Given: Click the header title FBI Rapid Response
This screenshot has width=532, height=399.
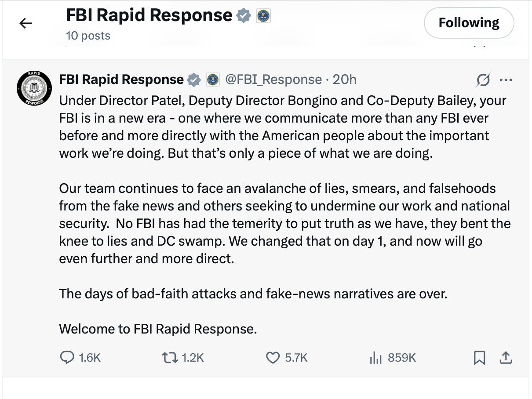Looking at the screenshot, I should 149,16.
